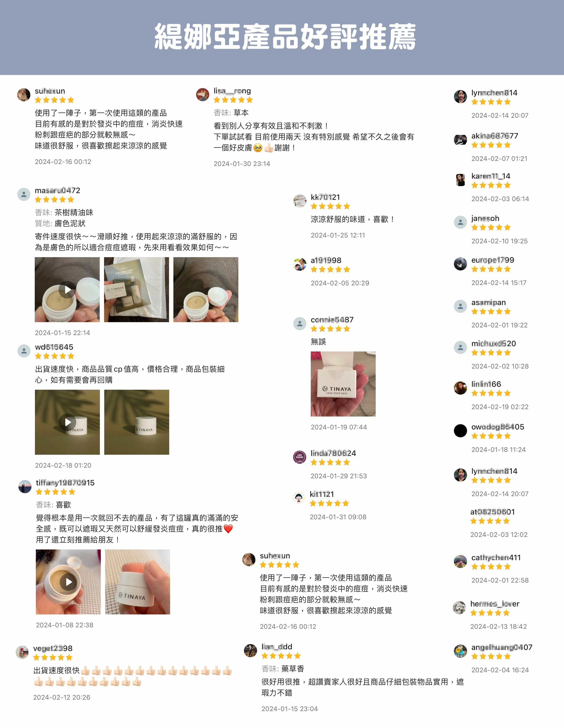564x728 pixels.
Task: Open the vegel2398 profile avatar
Action: (22, 652)
